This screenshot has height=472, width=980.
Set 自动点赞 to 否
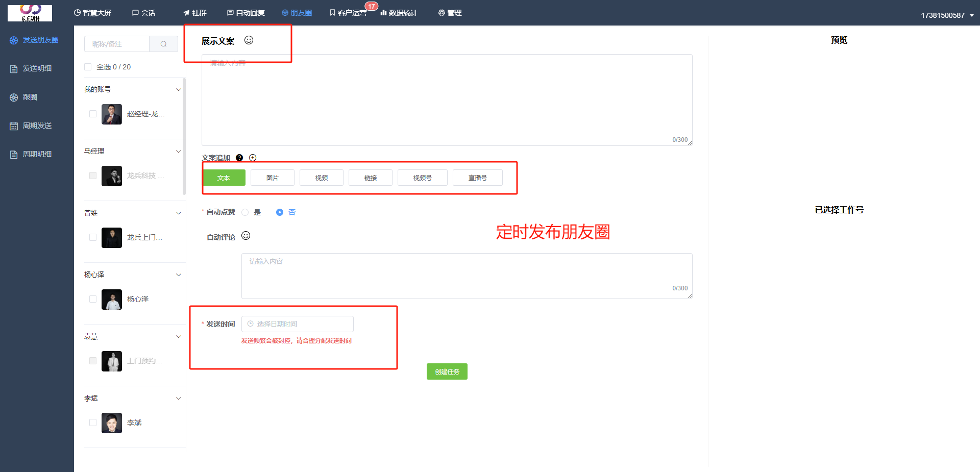(x=280, y=212)
